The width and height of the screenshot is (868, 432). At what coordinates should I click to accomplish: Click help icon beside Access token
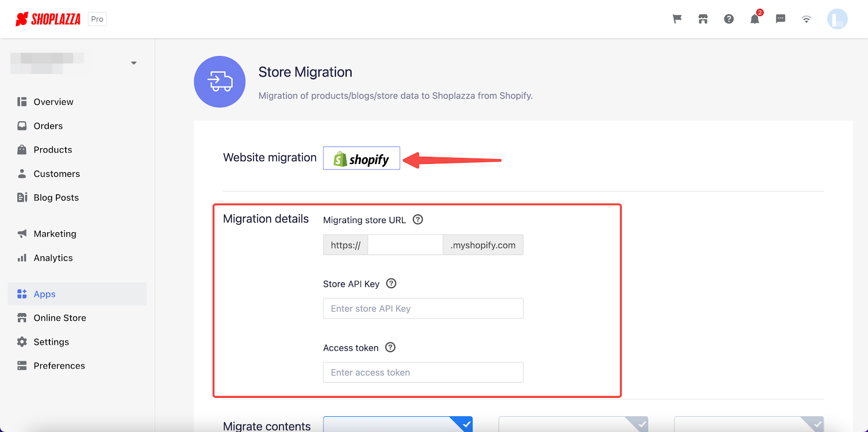[390, 347]
